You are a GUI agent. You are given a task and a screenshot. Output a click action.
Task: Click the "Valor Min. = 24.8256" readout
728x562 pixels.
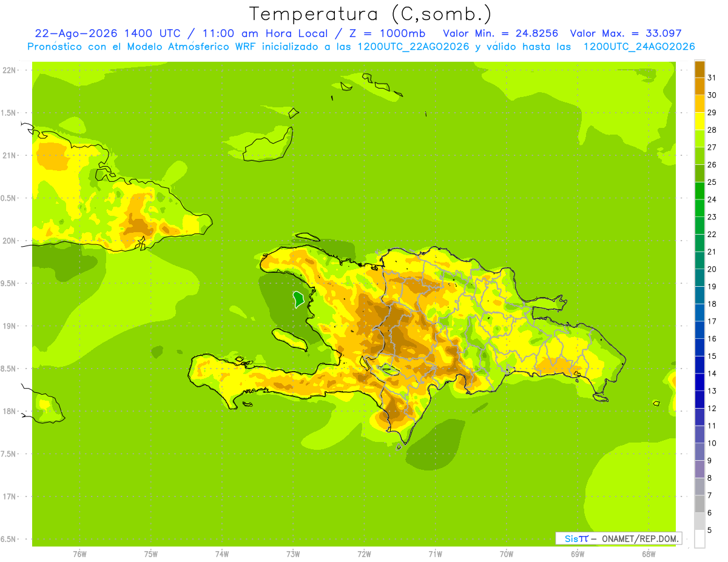[501, 33]
